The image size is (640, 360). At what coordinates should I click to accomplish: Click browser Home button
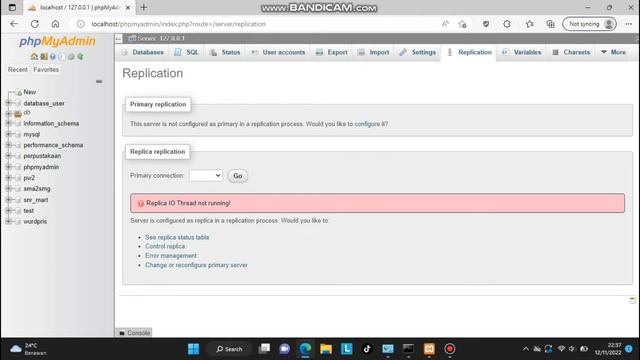click(56, 24)
